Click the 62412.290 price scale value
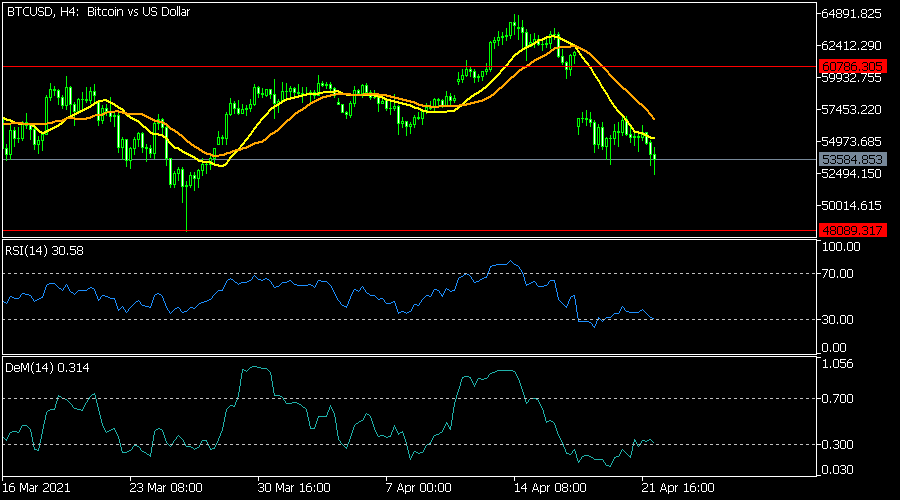This screenshot has height=500, width=900. pyautogui.click(x=852, y=45)
